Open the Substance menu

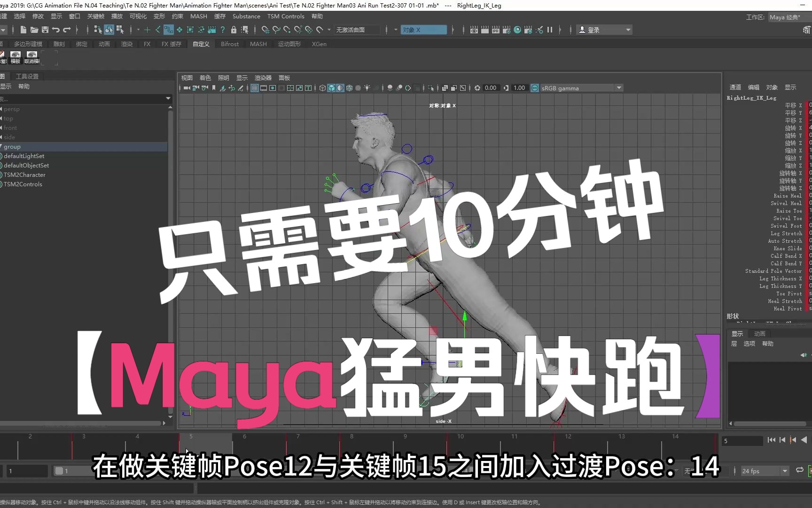[x=246, y=16]
